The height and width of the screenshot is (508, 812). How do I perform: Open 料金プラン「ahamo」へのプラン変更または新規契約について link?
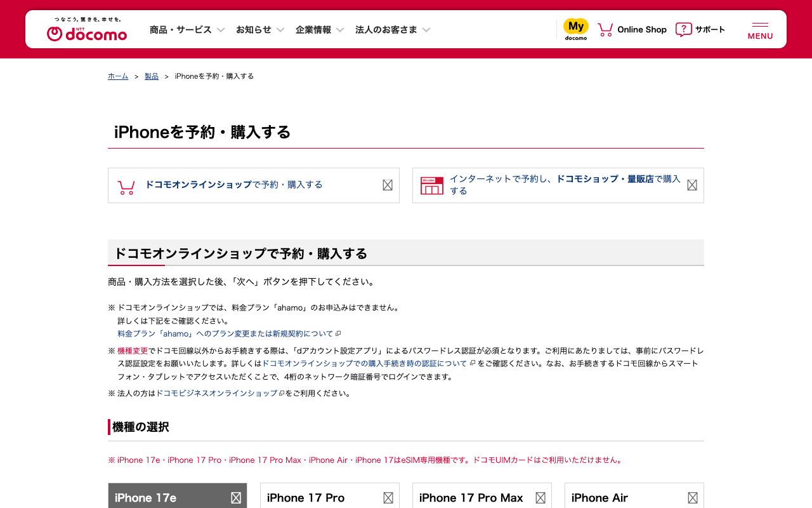click(x=225, y=333)
